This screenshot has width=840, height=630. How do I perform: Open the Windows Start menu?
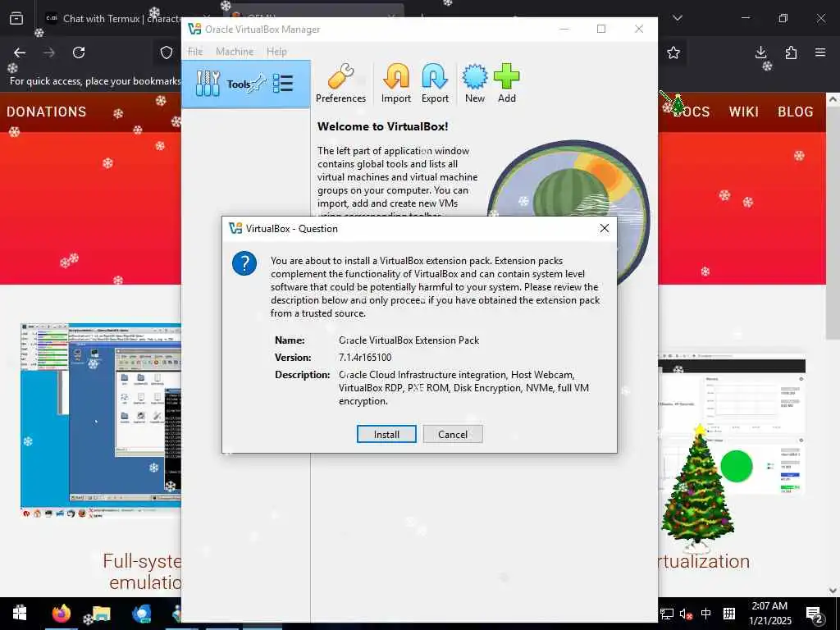coord(20,613)
